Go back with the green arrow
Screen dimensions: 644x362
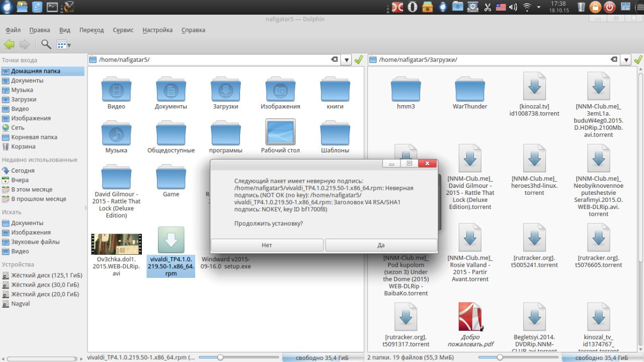9,44
